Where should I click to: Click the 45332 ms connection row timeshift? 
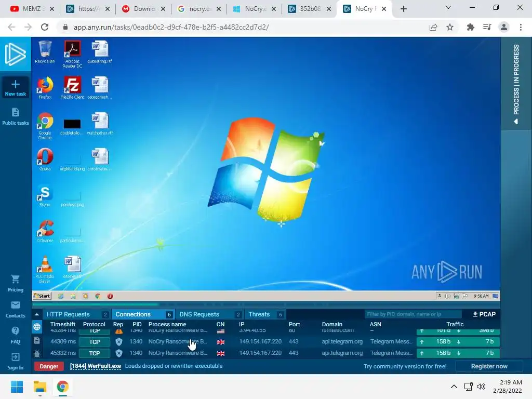[x=63, y=353]
